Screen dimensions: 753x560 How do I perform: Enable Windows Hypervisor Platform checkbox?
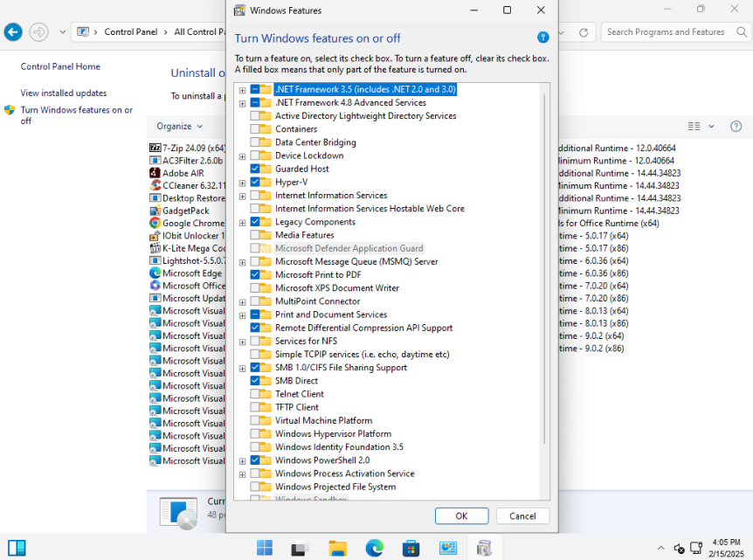(254, 433)
